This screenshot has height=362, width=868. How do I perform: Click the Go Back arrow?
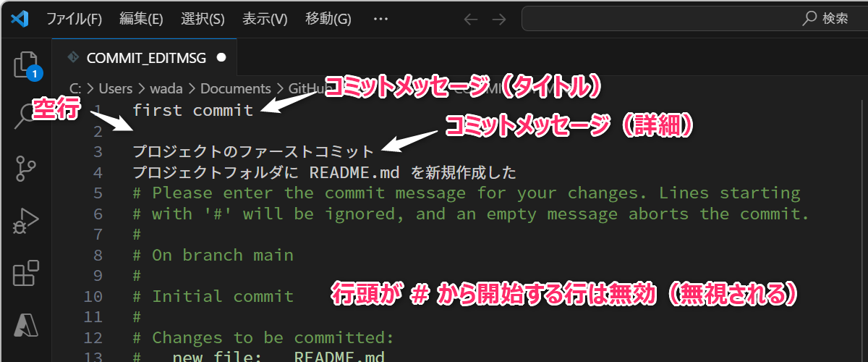[x=471, y=19]
